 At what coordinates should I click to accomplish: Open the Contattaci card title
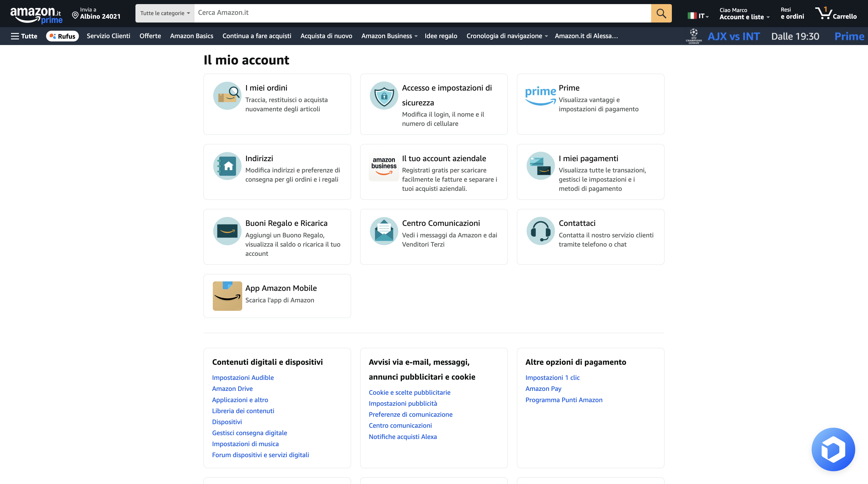click(577, 223)
